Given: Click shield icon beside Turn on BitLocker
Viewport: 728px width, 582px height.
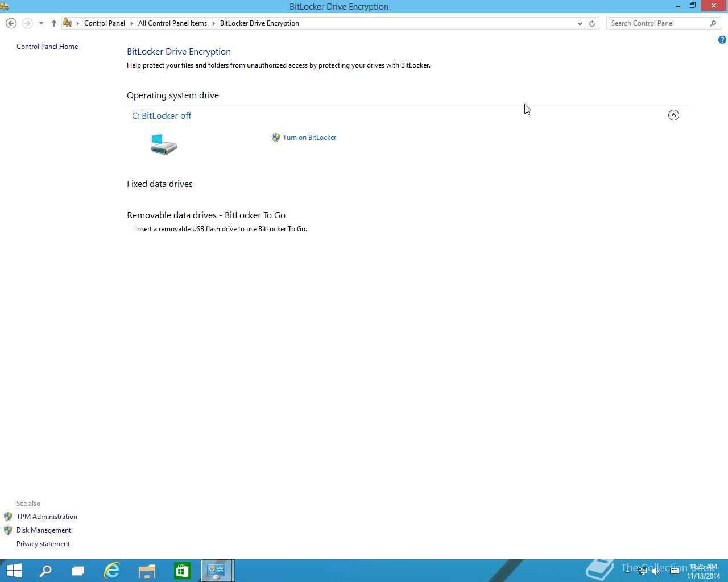Looking at the screenshot, I should coord(276,138).
